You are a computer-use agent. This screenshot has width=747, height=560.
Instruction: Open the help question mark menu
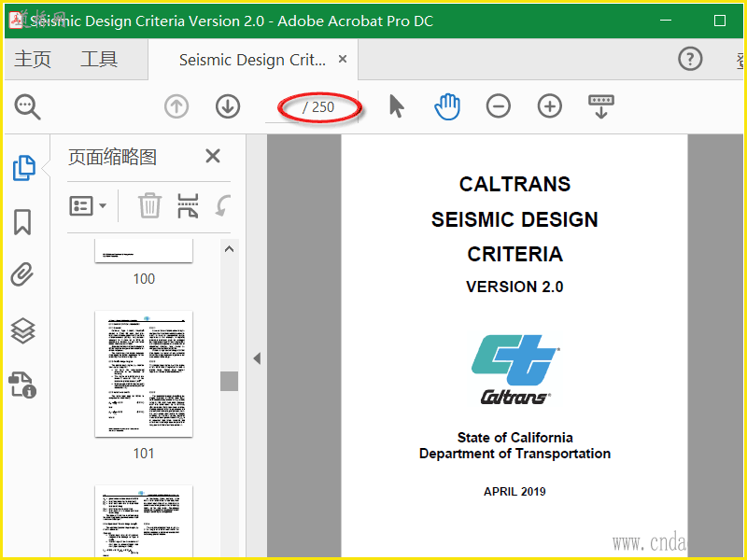pyautogui.click(x=690, y=59)
